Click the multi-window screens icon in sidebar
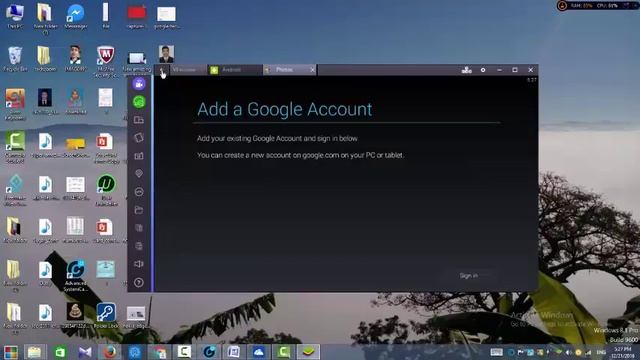This screenshot has height=360, width=640. 139,120
